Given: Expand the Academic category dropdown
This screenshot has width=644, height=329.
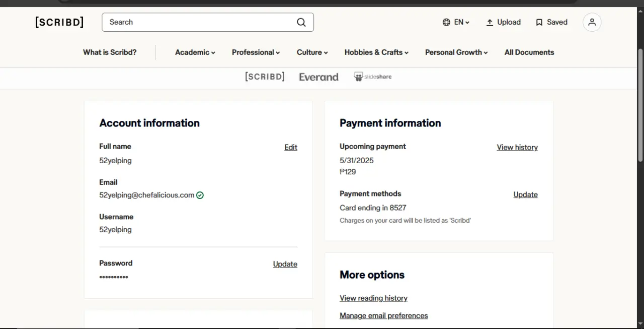Looking at the screenshot, I should click(195, 52).
